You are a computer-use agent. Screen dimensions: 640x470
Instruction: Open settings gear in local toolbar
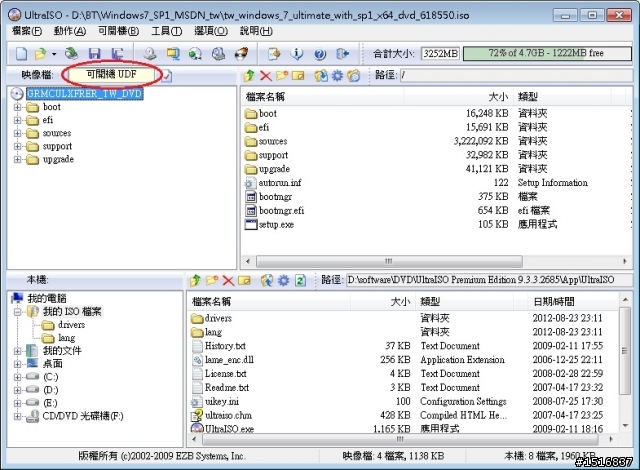[x=283, y=280]
